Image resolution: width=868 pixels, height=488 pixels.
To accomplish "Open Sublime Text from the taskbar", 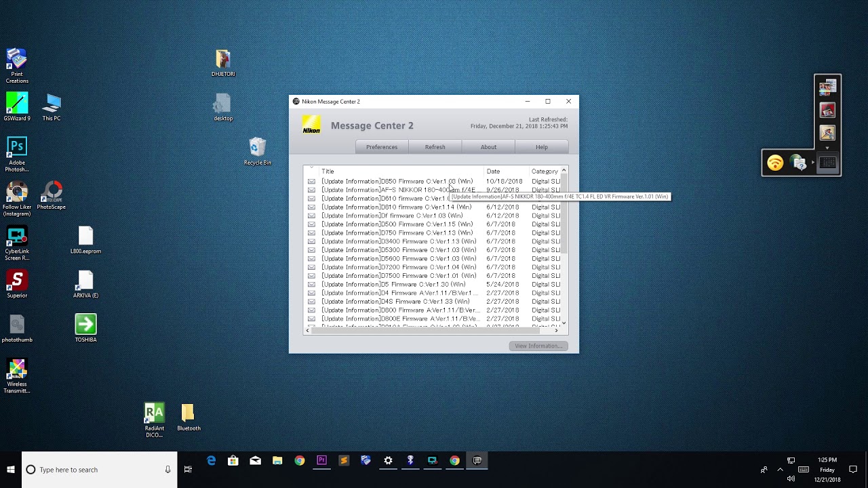I will [344, 461].
